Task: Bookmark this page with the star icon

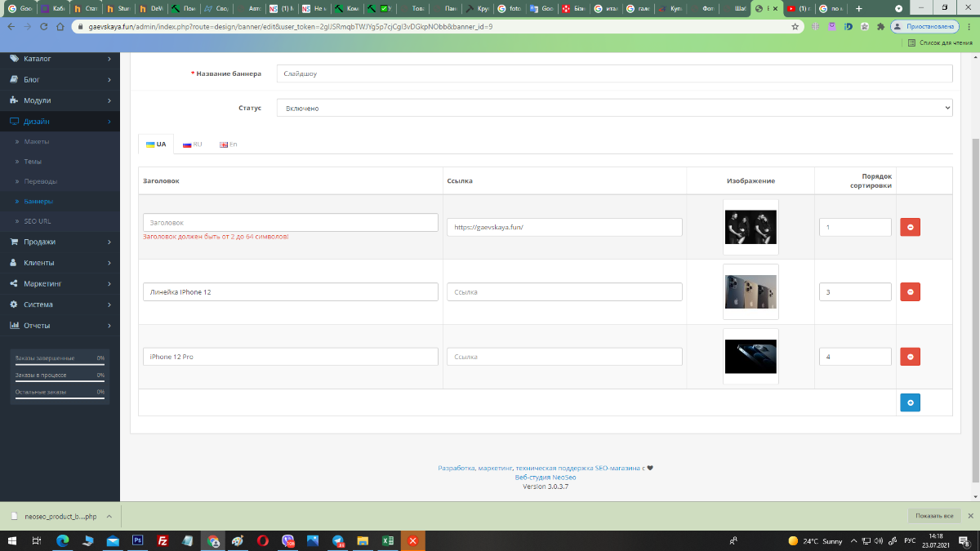Action: click(795, 26)
